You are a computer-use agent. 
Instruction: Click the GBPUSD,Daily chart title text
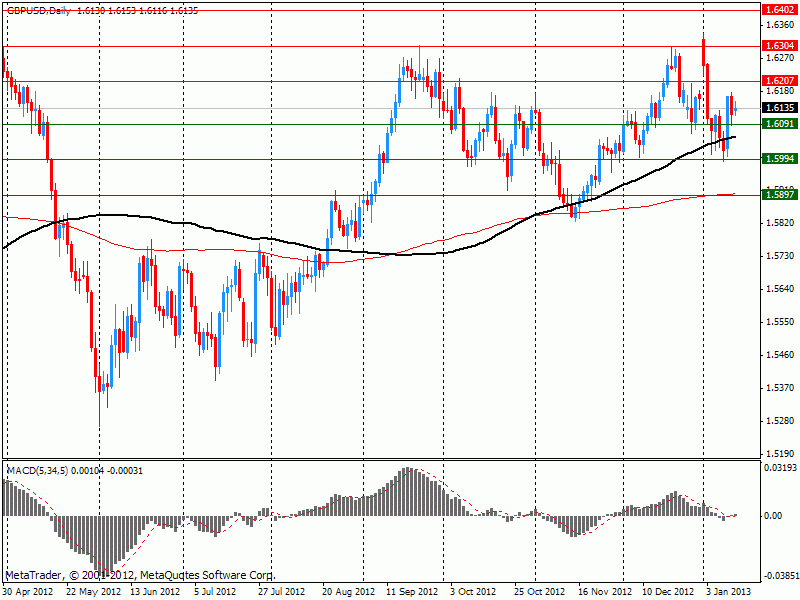click(37, 8)
